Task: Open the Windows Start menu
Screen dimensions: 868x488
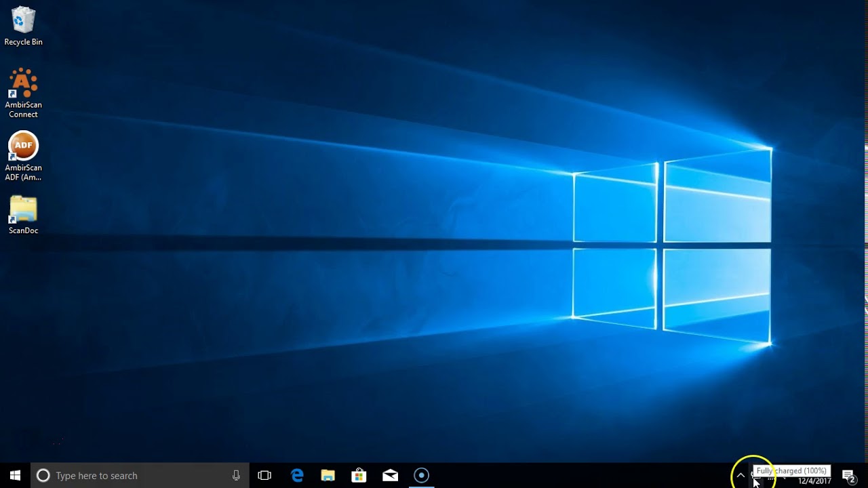Action: tap(15, 475)
